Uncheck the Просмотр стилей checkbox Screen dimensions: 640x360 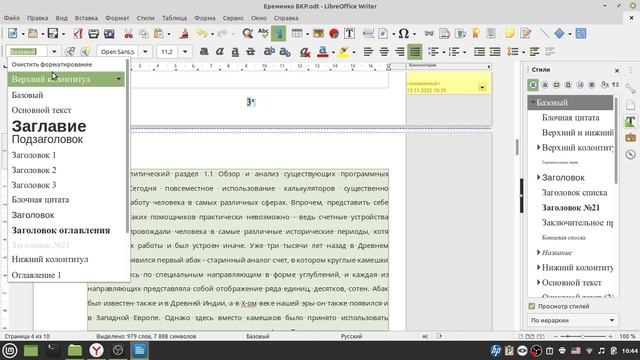tap(532, 306)
